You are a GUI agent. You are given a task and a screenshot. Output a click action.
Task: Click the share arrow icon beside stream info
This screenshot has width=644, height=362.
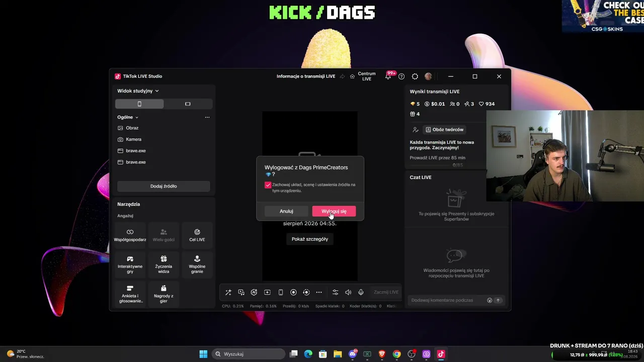pos(342,76)
